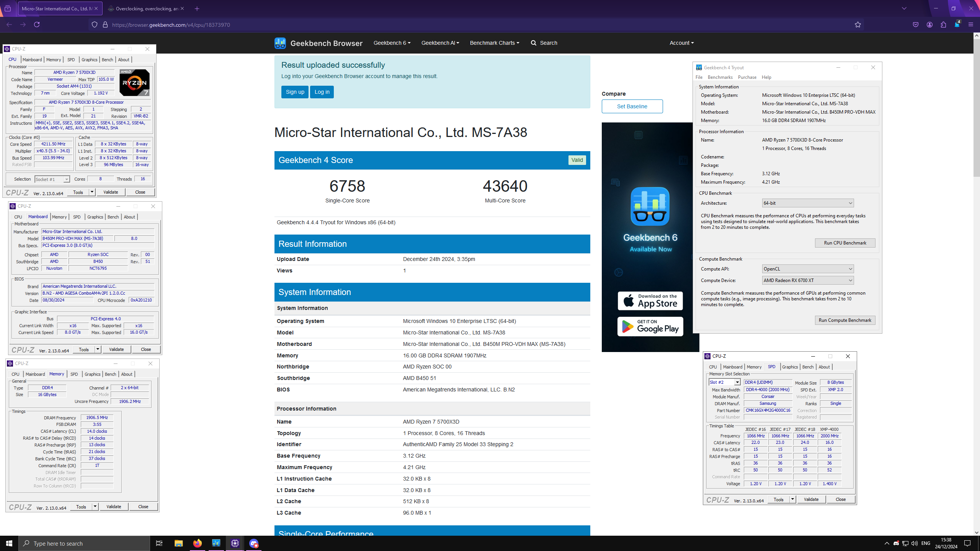Screen dimensions: 980x551
Task: Open the Benchmark Charts dropdown
Action: click(495, 43)
